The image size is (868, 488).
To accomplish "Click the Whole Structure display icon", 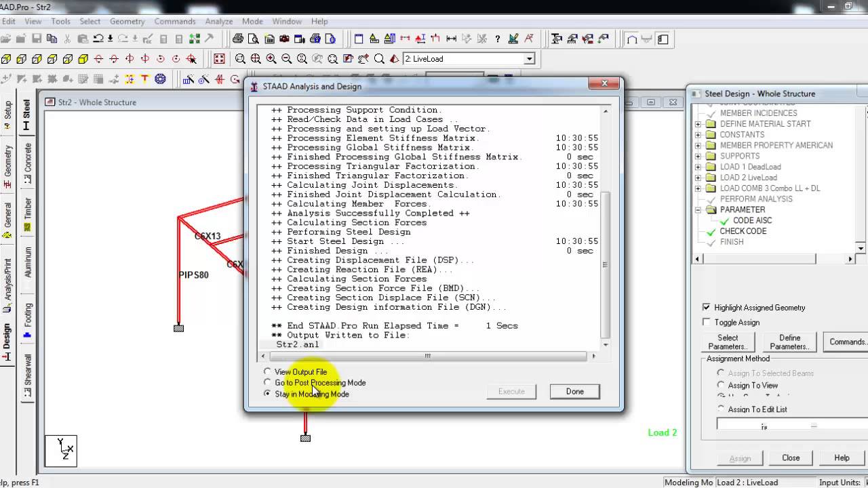I will (219, 59).
